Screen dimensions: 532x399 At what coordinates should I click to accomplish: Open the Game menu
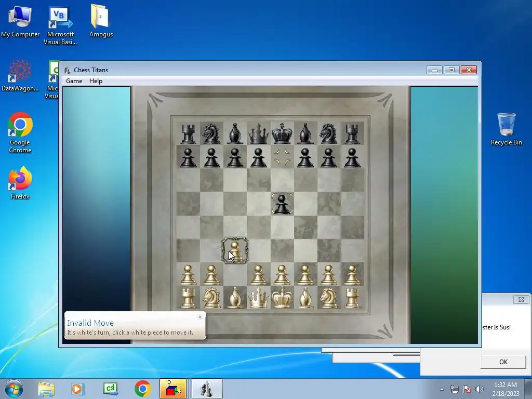74,81
